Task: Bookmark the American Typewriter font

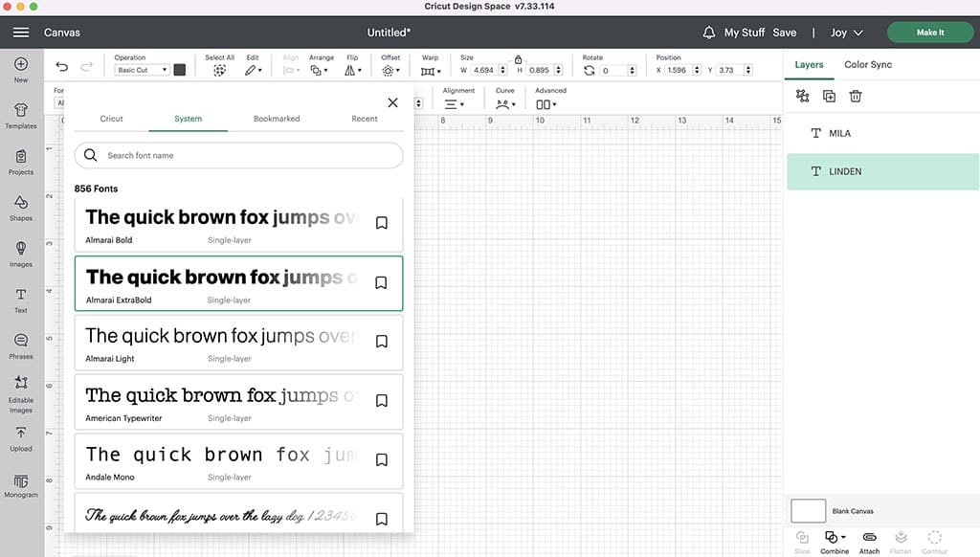Action: pos(381,401)
